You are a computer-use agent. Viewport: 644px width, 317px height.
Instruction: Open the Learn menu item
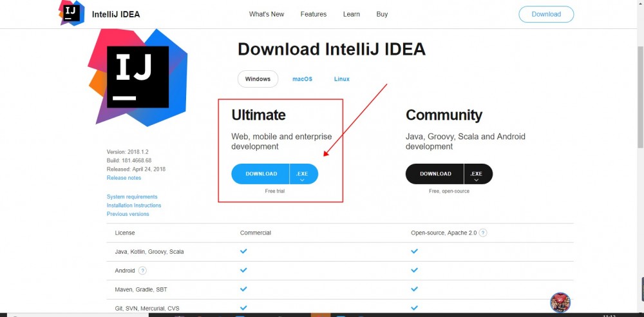[352, 14]
